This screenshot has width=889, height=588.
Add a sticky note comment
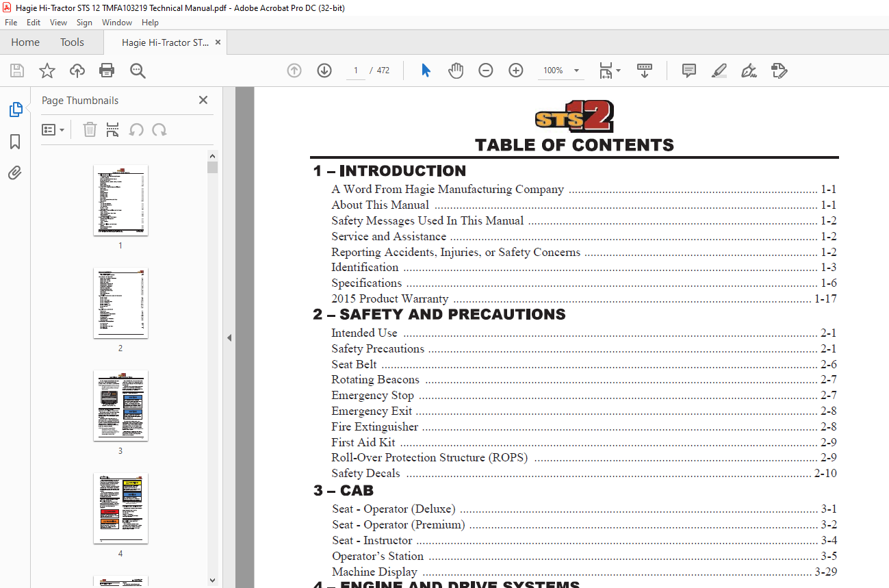point(689,71)
